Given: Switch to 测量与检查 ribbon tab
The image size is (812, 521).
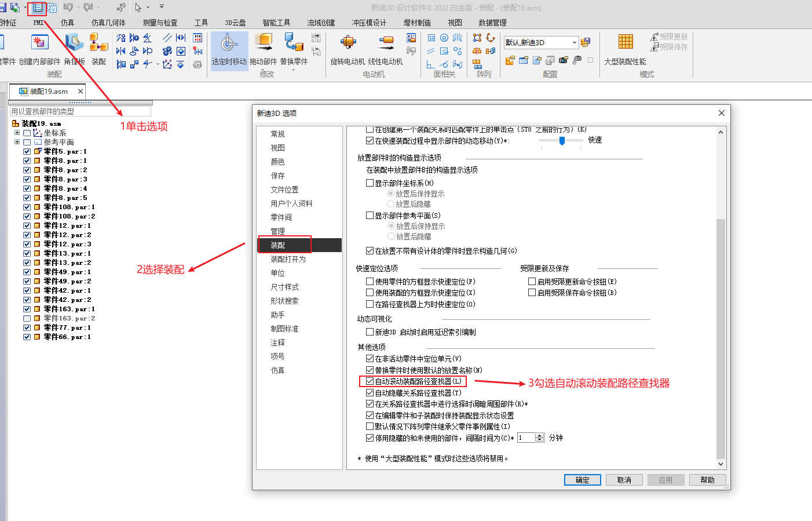Looking at the screenshot, I should tap(160, 23).
